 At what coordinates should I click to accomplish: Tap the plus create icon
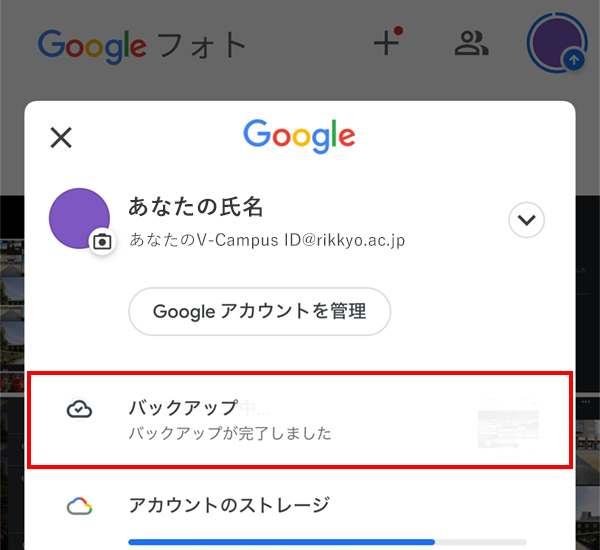388,41
